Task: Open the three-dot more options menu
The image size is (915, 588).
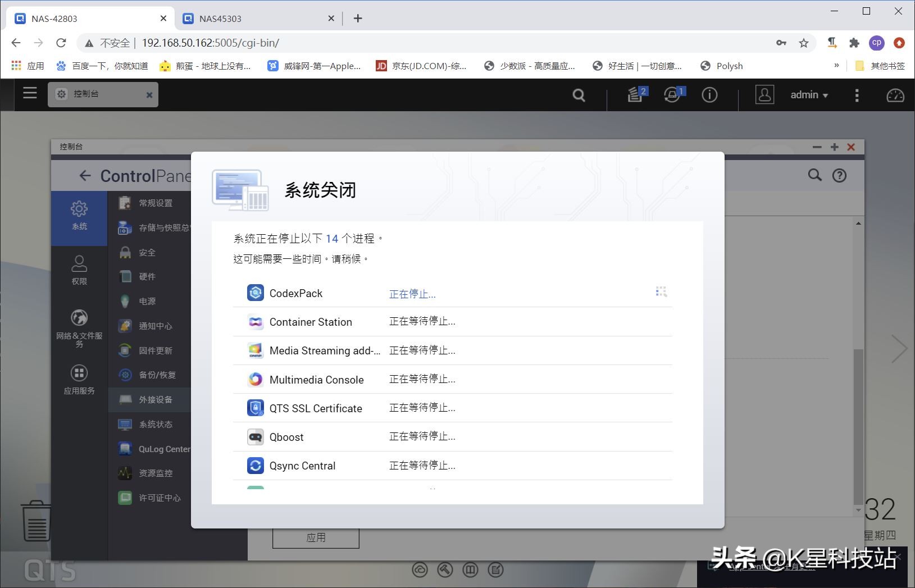Action: point(857,95)
